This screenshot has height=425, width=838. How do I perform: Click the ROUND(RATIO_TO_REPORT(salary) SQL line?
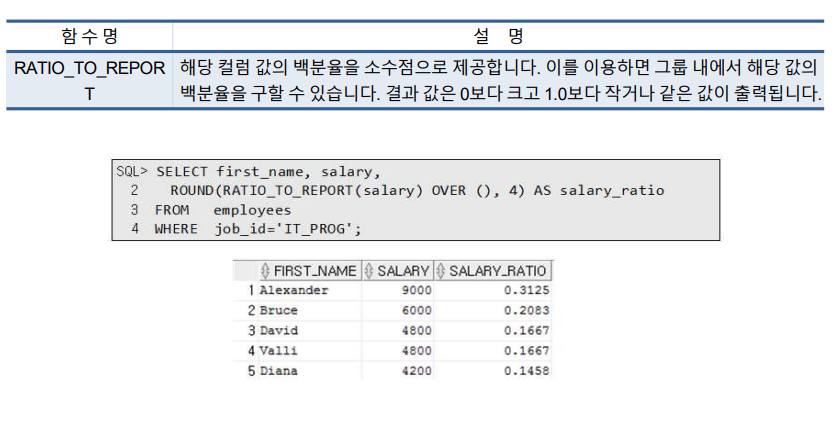pyautogui.click(x=417, y=191)
